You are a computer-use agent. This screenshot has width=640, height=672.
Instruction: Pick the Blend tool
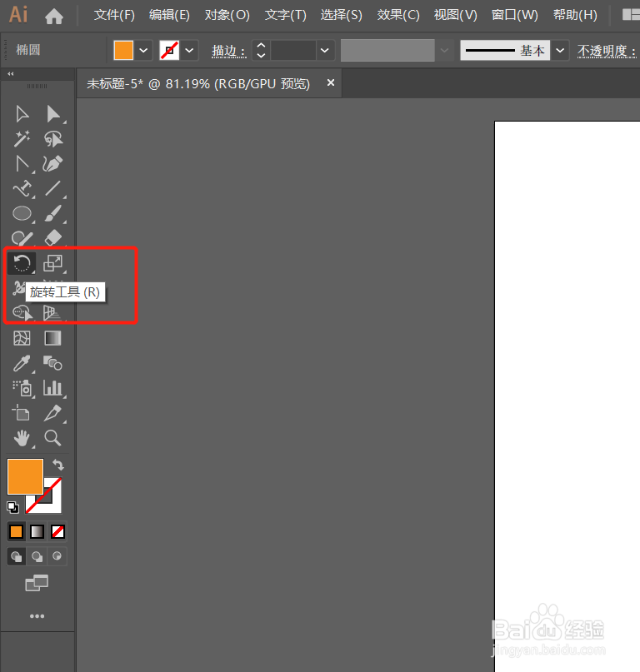(x=52, y=363)
